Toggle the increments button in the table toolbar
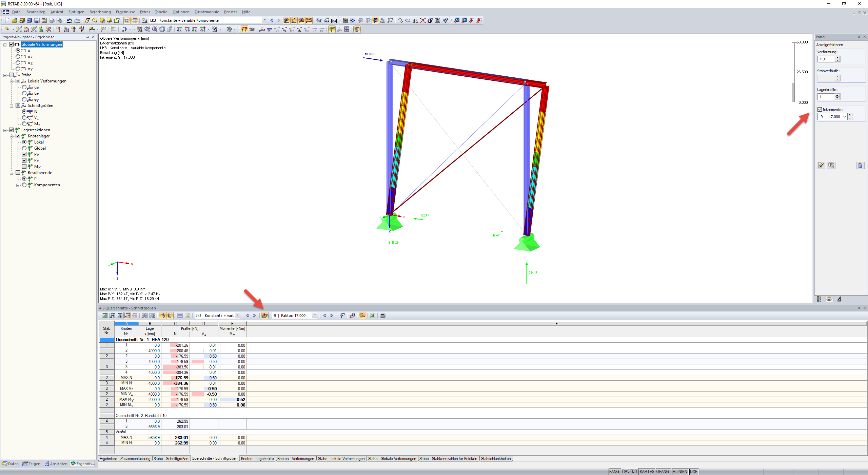 (264, 316)
